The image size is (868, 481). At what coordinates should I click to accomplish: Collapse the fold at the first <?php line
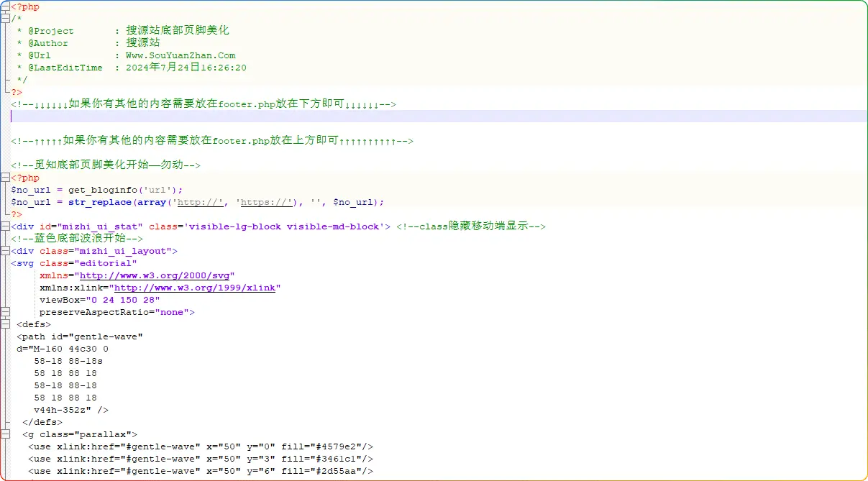6,6
